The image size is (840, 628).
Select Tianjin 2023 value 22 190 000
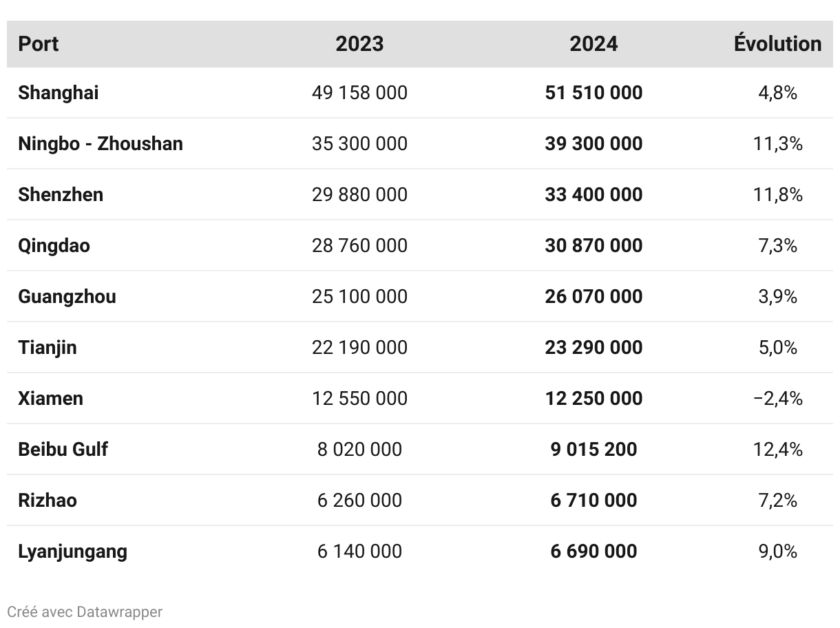click(359, 348)
